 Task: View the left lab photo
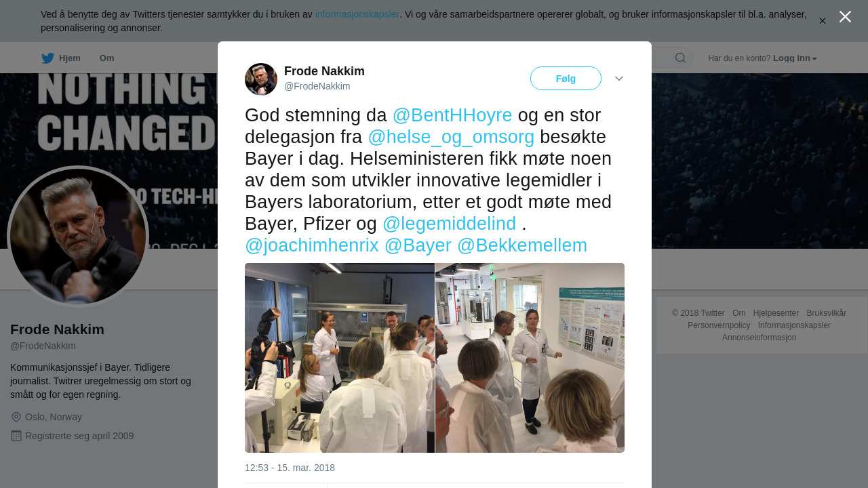tap(339, 358)
